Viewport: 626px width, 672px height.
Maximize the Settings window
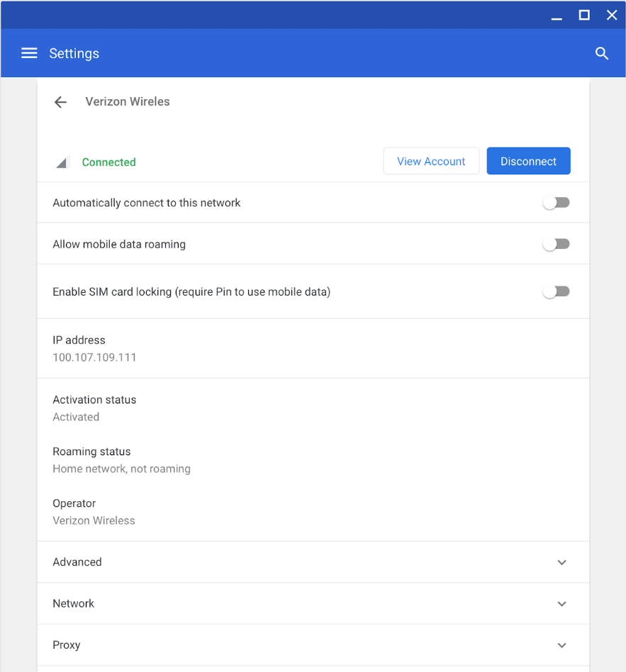point(584,15)
